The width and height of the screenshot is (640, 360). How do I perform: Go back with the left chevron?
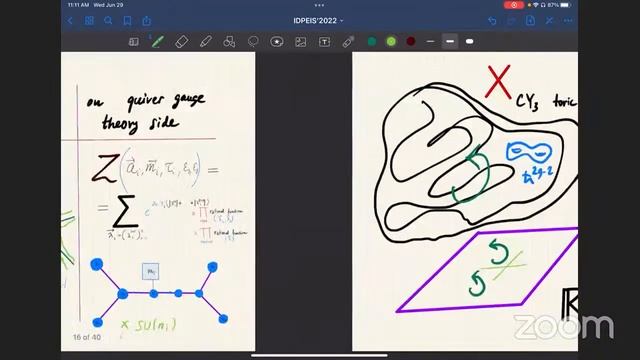tap(70, 20)
